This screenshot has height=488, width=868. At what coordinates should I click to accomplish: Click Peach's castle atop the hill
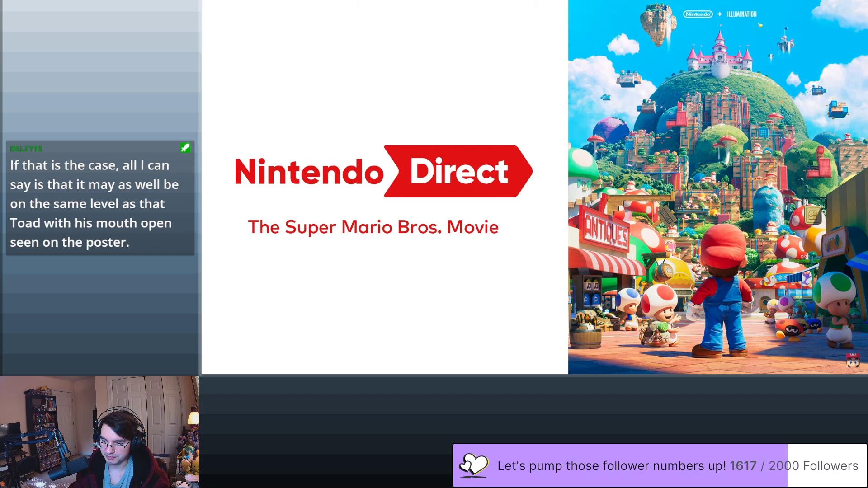tap(719, 54)
